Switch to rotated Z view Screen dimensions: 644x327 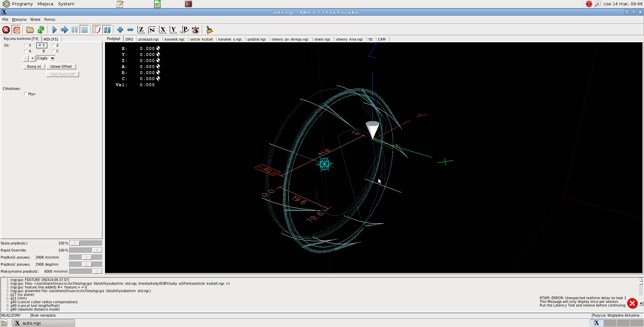pos(152,30)
